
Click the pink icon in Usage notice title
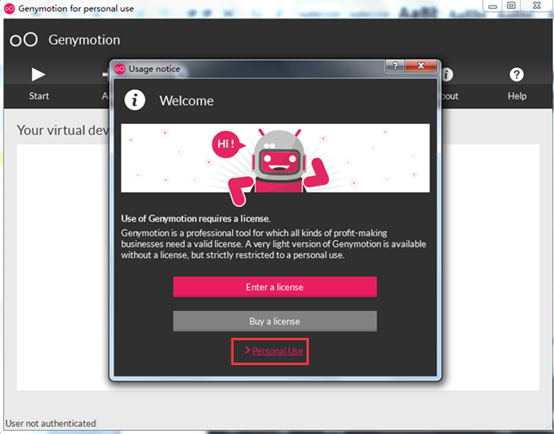click(x=120, y=69)
